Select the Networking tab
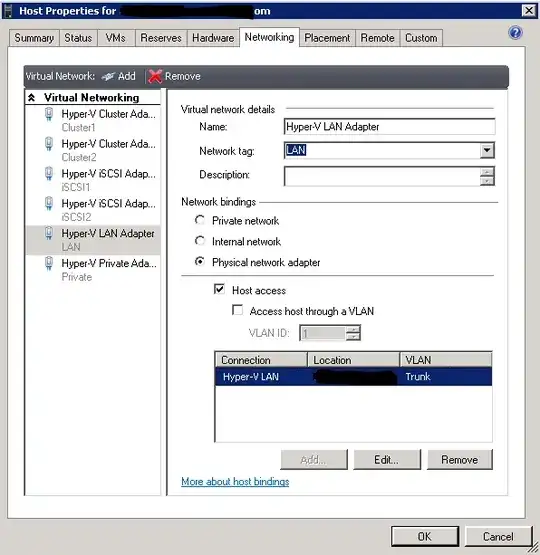The height and width of the screenshot is (555, 540). pos(269,37)
